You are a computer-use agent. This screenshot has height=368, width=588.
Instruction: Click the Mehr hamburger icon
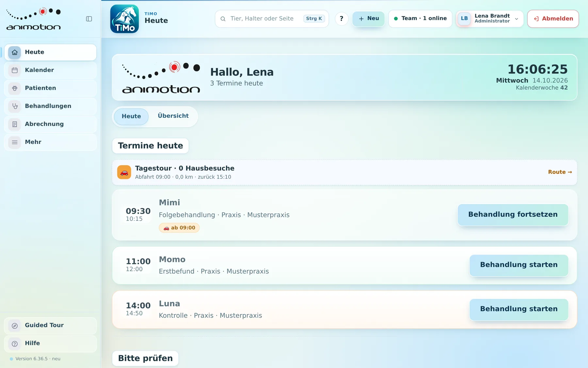15,142
